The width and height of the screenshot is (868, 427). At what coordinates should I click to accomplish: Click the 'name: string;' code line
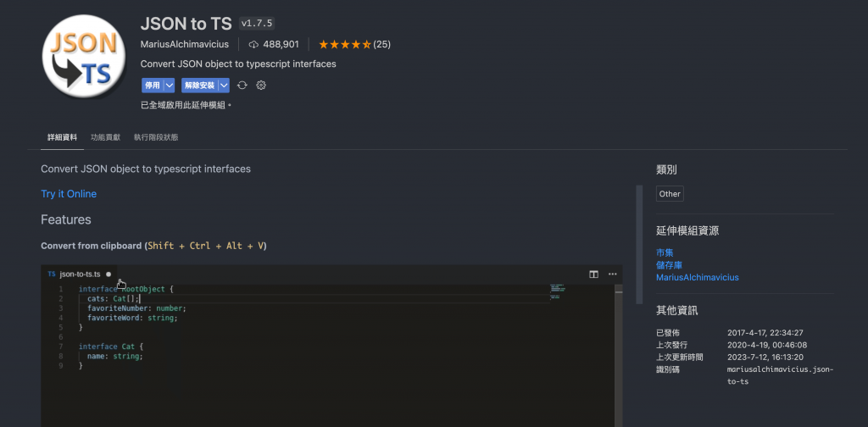tap(114, 356)
